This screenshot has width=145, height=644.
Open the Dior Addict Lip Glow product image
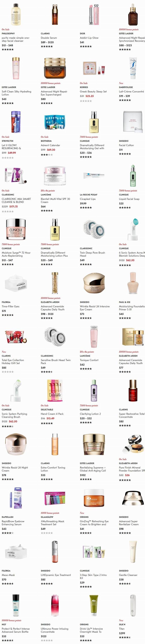click(x=94, y=14)
